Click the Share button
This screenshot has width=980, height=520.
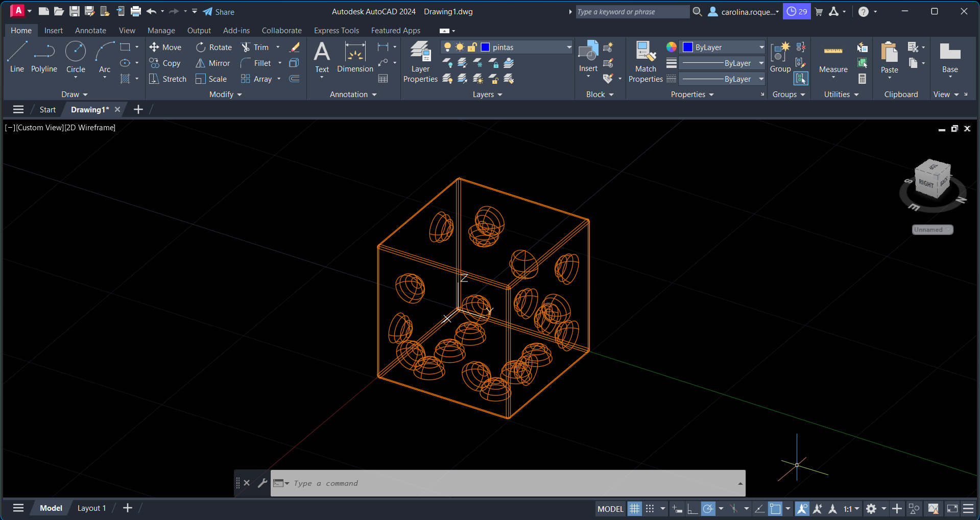pos(219,12)
